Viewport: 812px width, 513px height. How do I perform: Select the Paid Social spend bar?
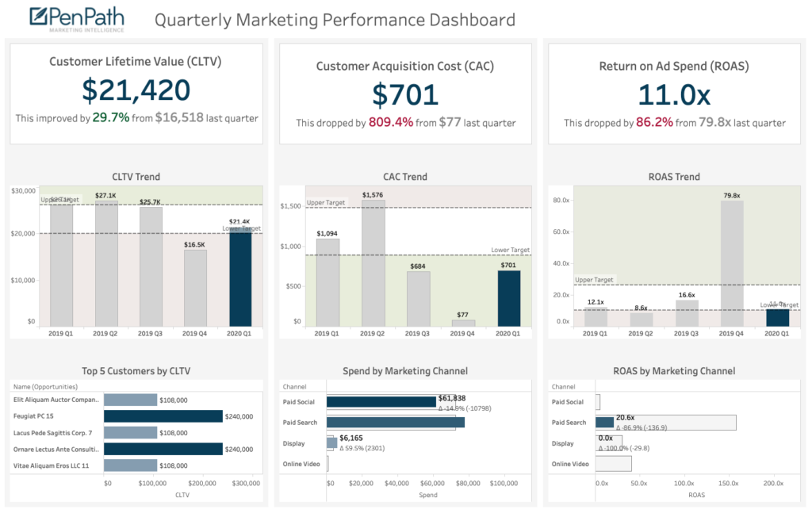pyautogui.click(x=381, y=402)
